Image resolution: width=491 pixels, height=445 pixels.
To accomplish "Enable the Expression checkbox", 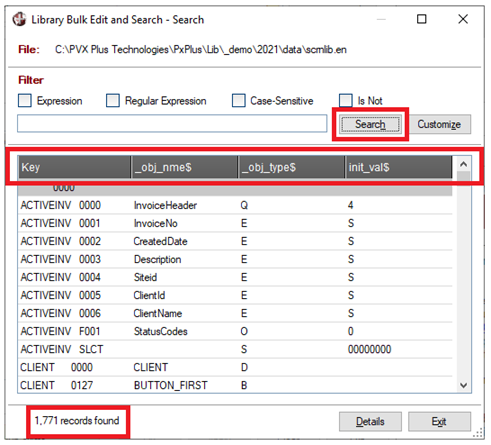I will pos(25,100).
